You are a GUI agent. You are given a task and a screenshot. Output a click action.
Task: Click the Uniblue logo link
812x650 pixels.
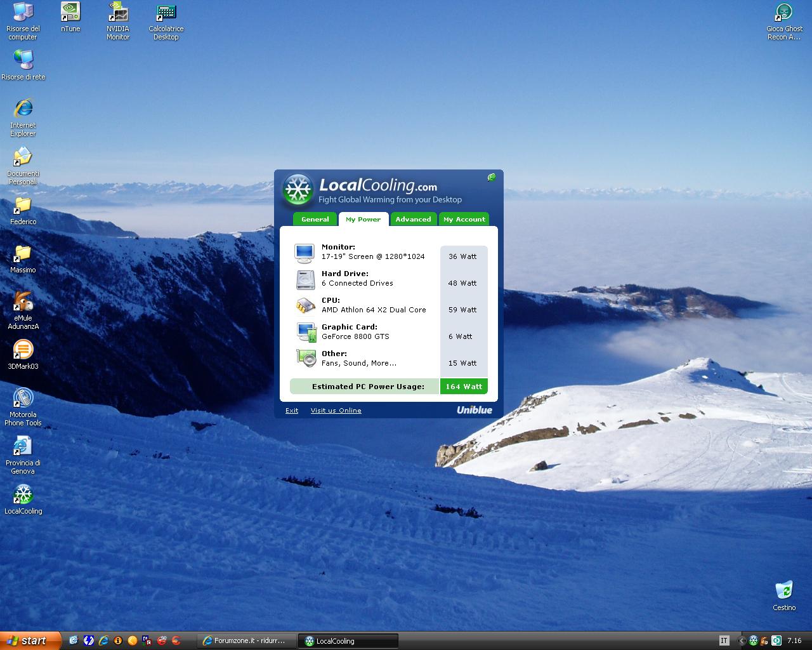pyautogui.click(x=475, y=410)
